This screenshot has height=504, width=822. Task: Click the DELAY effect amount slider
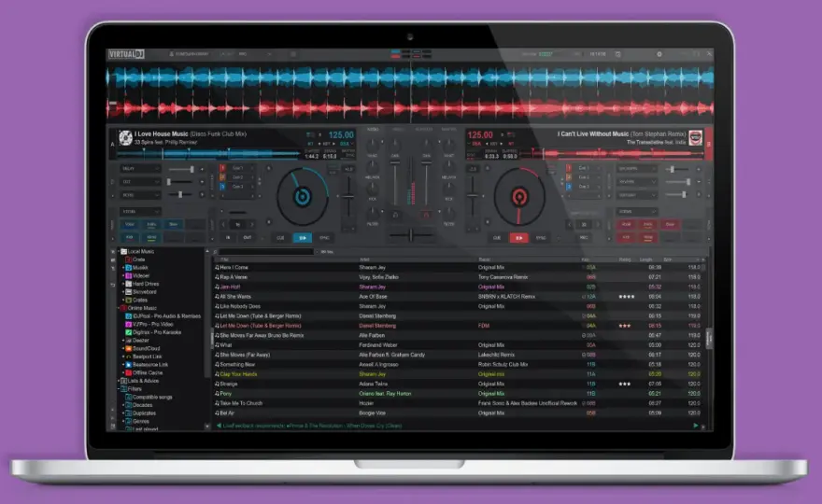(182, 169)
